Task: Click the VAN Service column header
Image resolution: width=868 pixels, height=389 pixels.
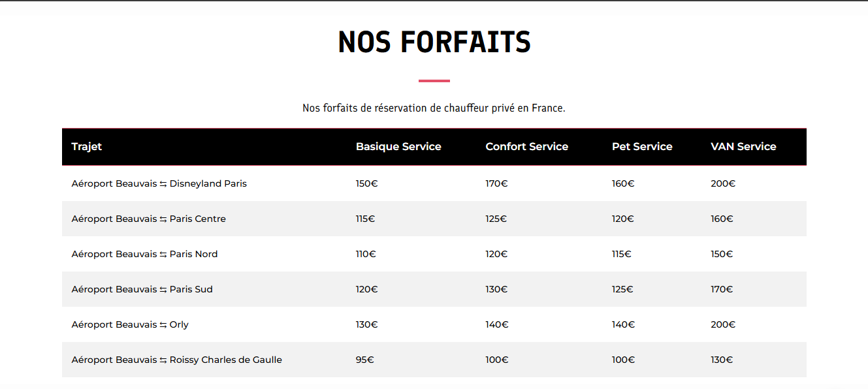Action: [x=743, y=147]
